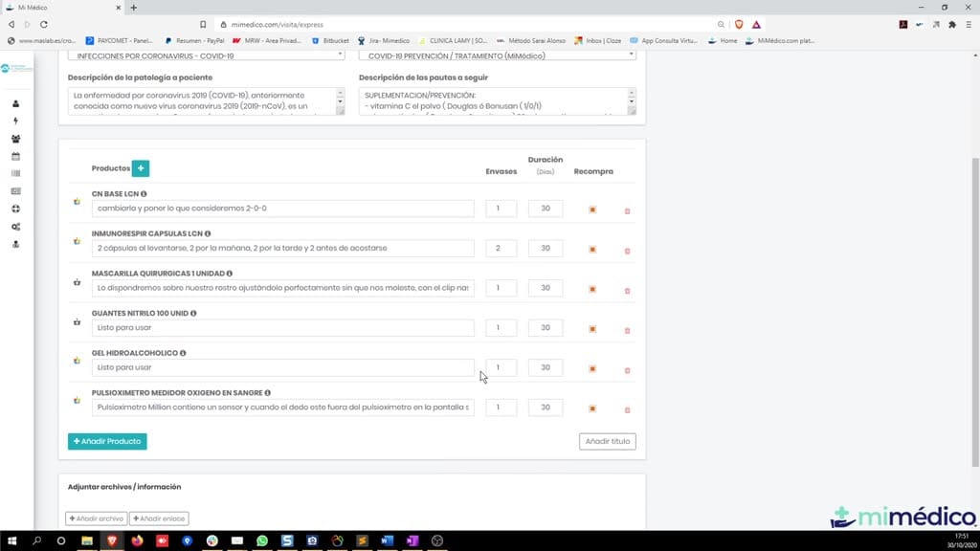Open the Bitbucket bookmark
This screenshot has height=551, width=980.
(x=330, y=40)
